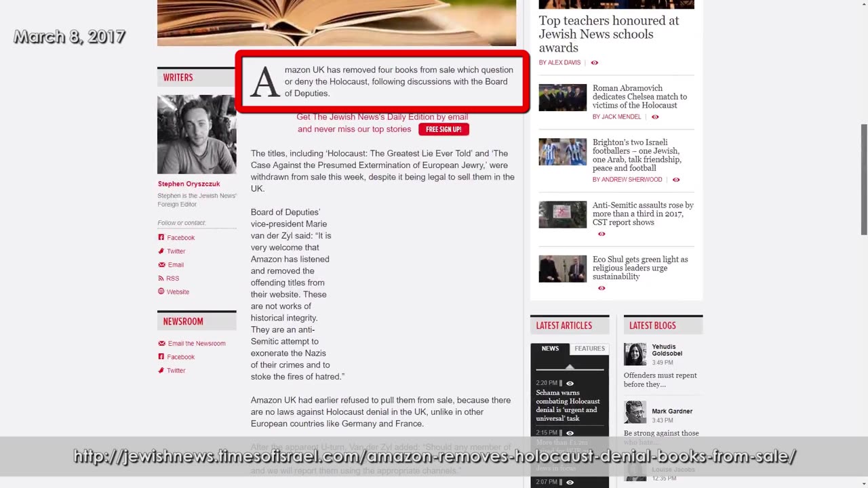Viewport: 868px width, 488px height.
Task: Click the Eco Shul article thumbnail
Action: pos(563,269)
